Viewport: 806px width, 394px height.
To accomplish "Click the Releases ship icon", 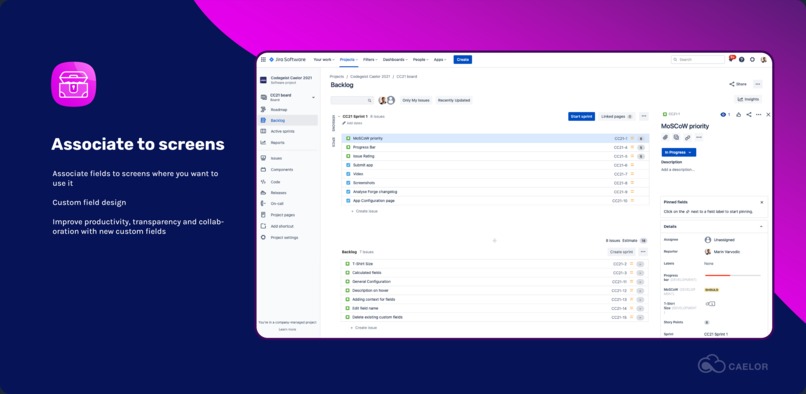I will tap(263, 192).
